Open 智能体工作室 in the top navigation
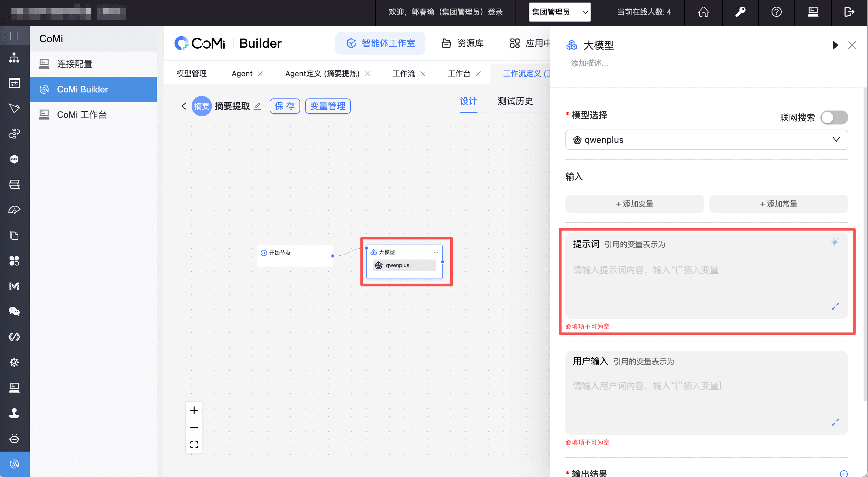 [380, 43]
